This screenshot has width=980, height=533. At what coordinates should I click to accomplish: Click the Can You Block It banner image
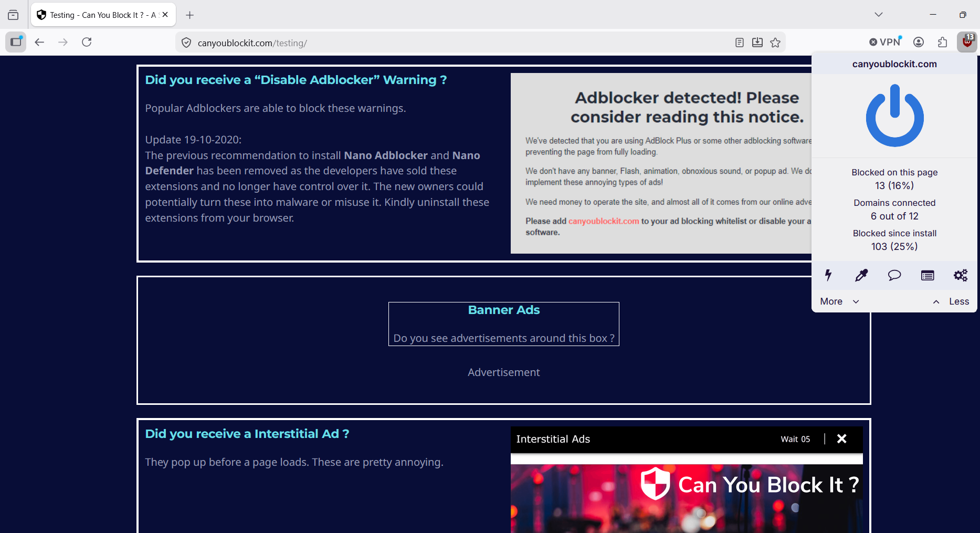point(687,498)
